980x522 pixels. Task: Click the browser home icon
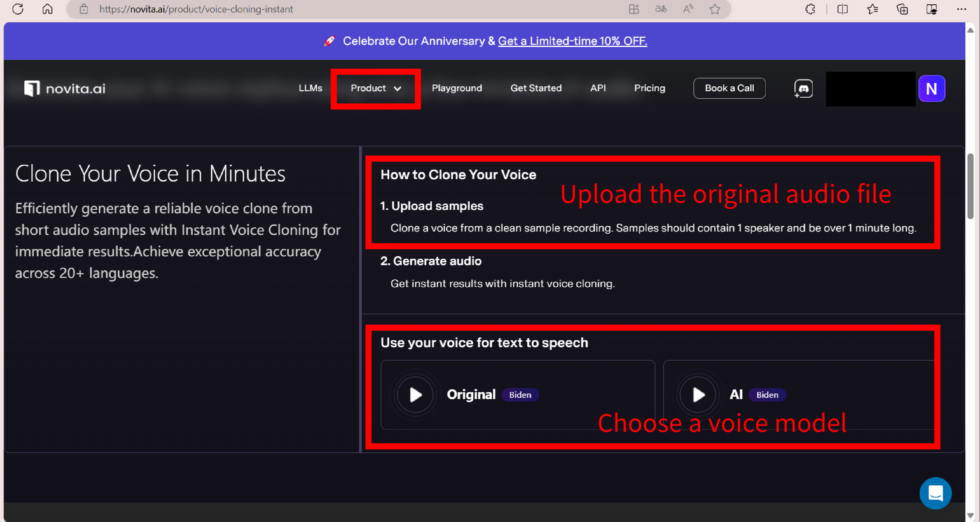(x=48, y=9)
